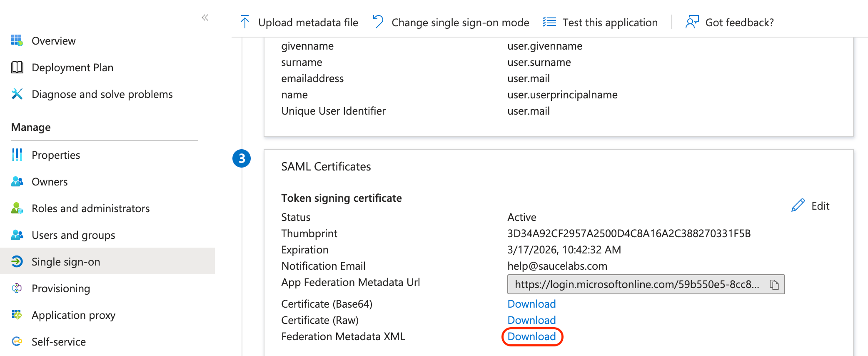Click the Deployment Plan book icon
The width and height of the screenshot is (868, 356).
pyautogui.click(x=17, y=68)
